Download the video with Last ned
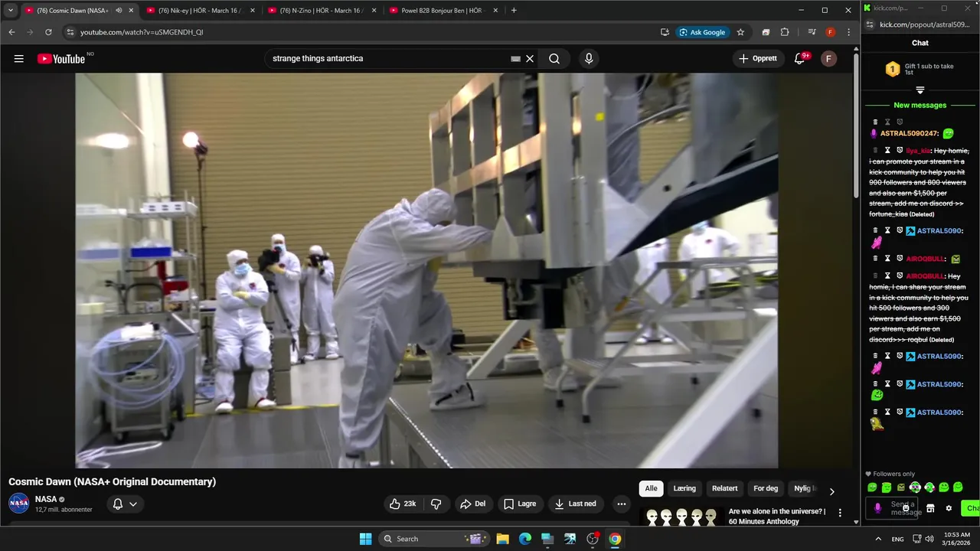The image size is (980, 551). click(x=575, y=504)
